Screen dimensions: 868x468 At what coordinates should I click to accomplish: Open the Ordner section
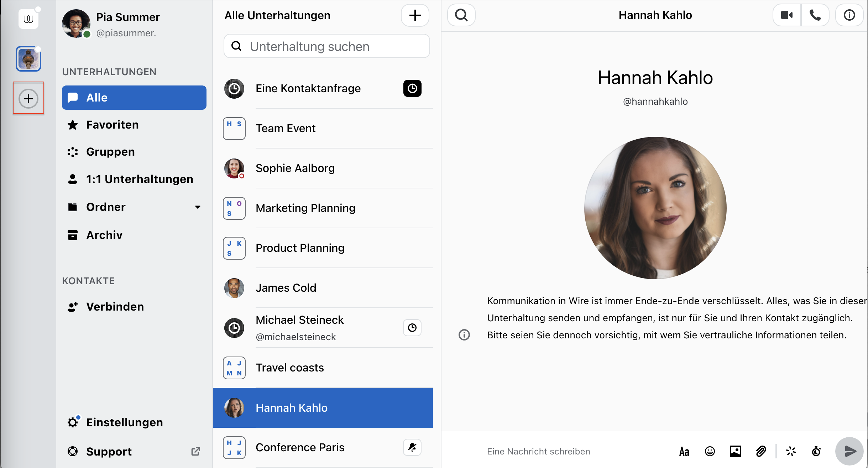(134, 207)
